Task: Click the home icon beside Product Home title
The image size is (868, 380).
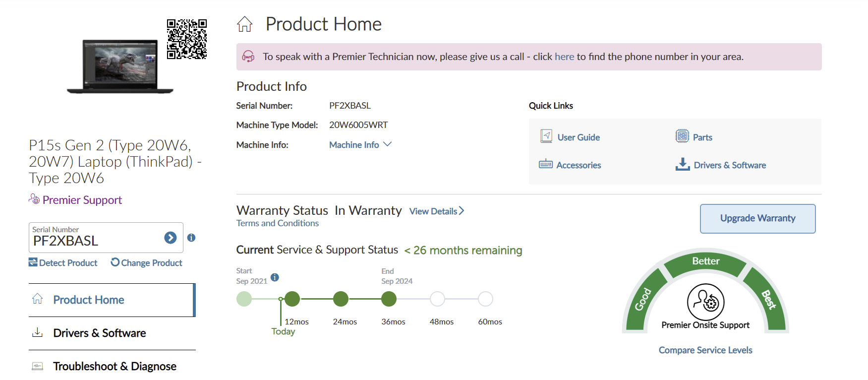Action: coord(244,24)
